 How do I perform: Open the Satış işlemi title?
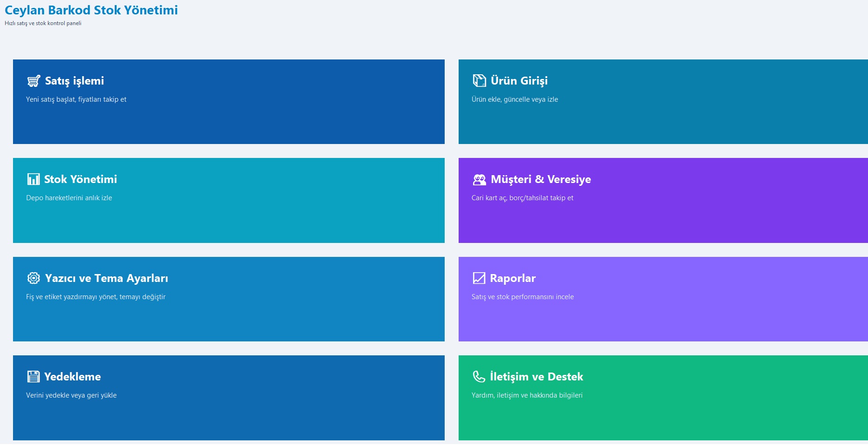pyautogui.click(x=74, y=81)
